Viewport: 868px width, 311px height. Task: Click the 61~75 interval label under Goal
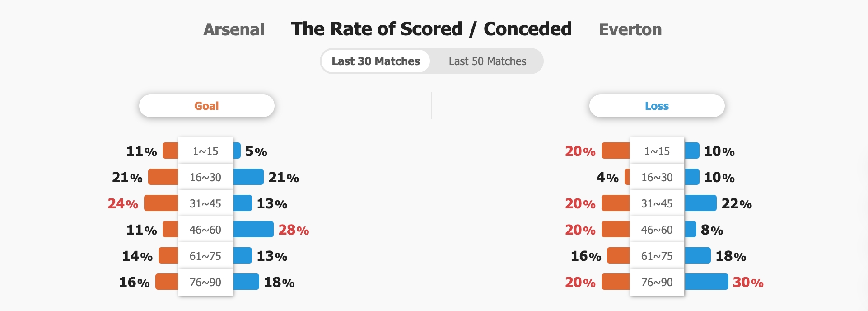click(205, 256)
